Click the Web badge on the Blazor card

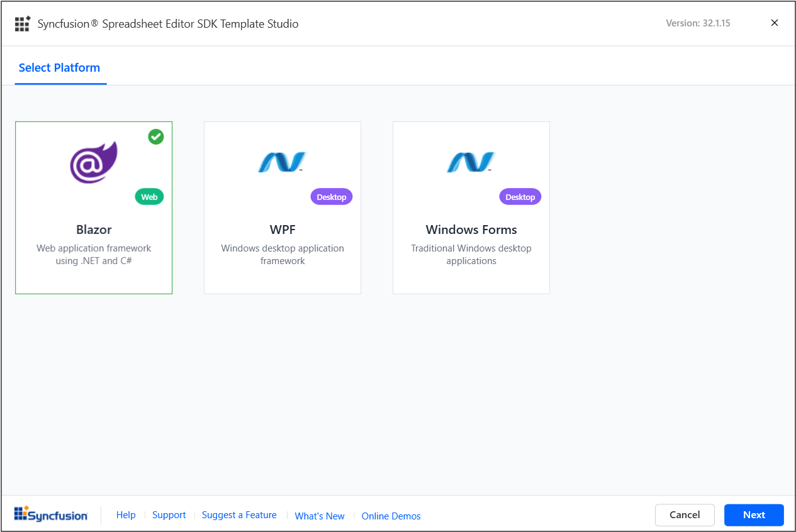(149, 196)
